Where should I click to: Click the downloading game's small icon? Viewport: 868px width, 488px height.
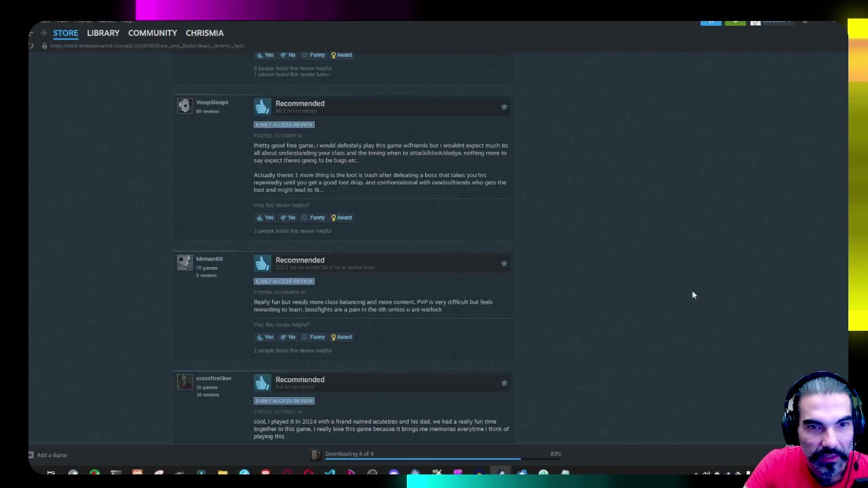pyautogui.click(x=315, y=455)
